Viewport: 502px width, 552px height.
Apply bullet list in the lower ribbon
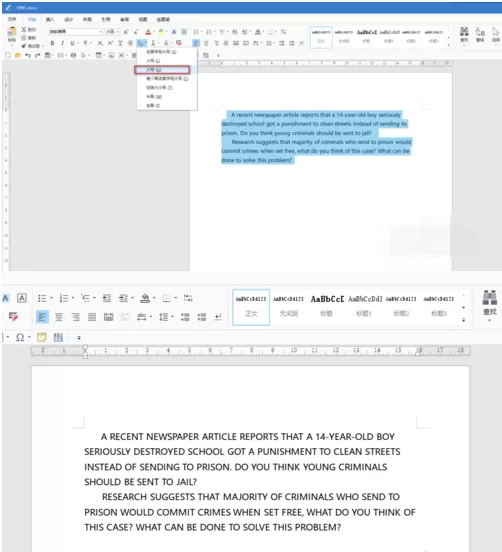pos(42,298)
